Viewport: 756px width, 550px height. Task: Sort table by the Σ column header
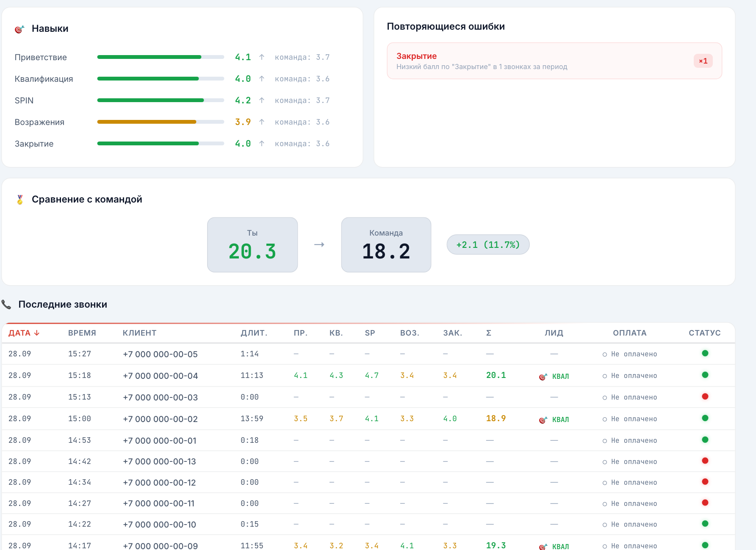489,333
